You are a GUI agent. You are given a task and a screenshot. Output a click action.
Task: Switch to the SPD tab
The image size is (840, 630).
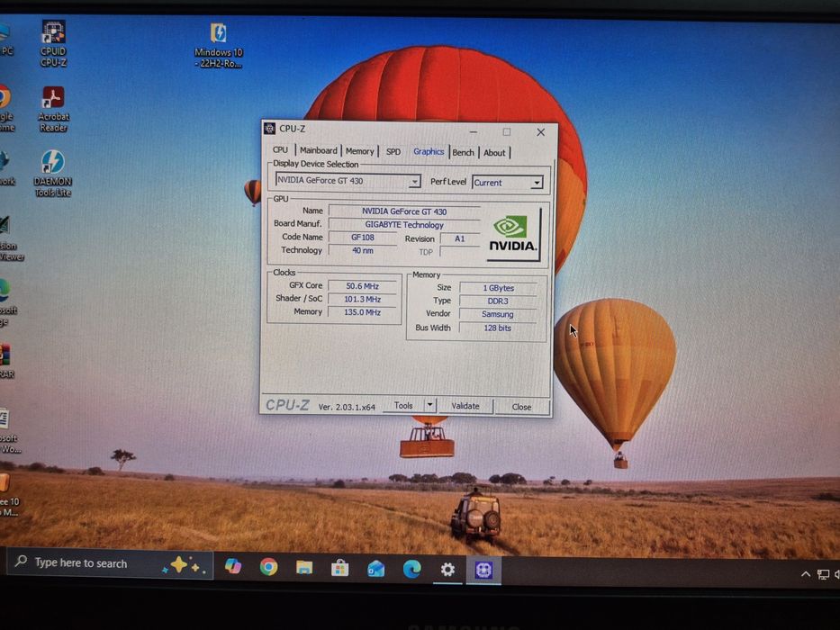tap(393, 151)
